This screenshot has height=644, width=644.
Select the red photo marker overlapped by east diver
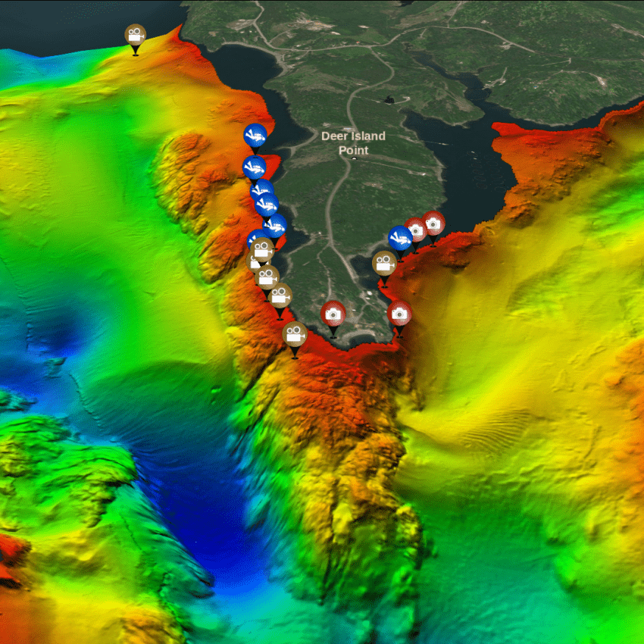click(x=416, y=228)
